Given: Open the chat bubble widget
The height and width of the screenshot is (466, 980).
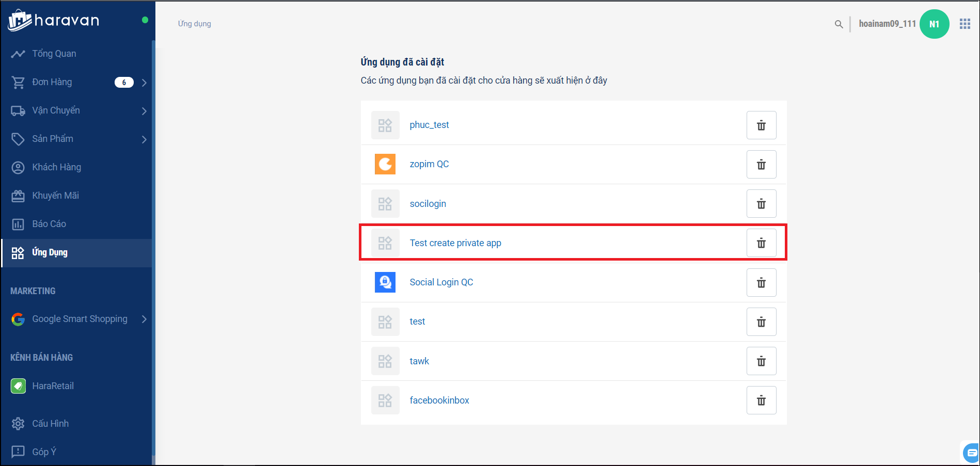Looking at the screenshot, I should tap(971, 453).
